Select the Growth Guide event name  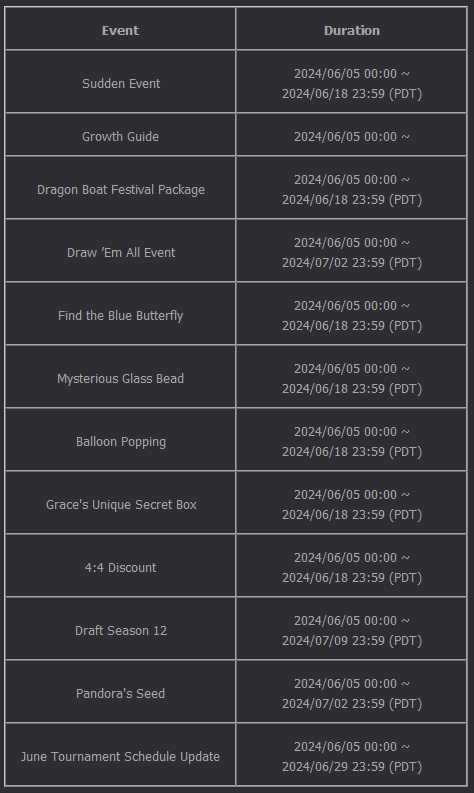point(120,137)
